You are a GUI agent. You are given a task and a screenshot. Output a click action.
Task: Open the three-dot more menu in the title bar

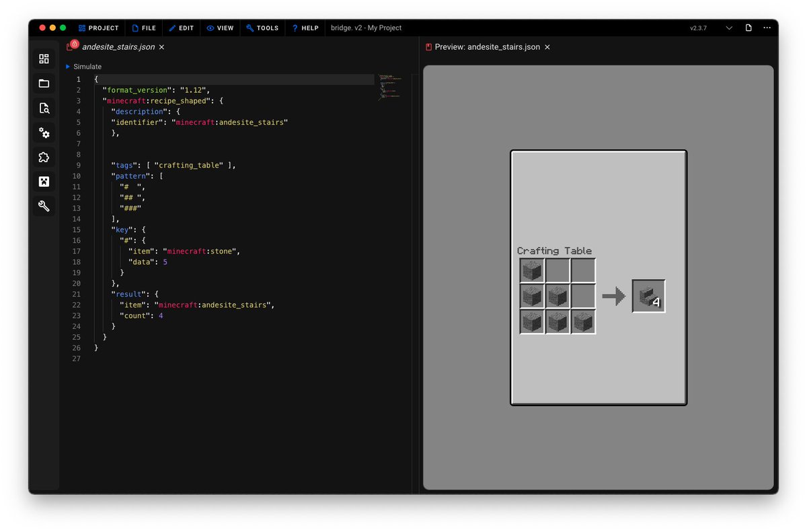[x=767, y=28]
